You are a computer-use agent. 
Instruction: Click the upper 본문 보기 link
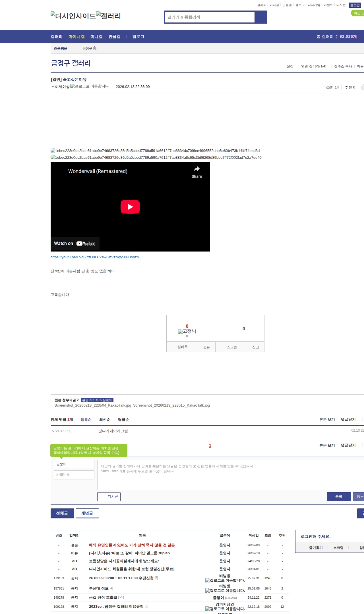(327, 419)
